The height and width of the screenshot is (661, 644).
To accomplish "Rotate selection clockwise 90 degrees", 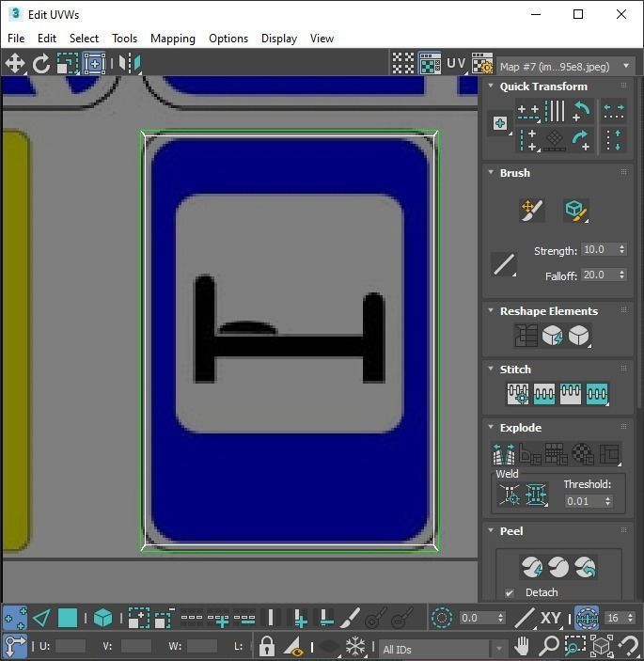I will coord(582,140).
